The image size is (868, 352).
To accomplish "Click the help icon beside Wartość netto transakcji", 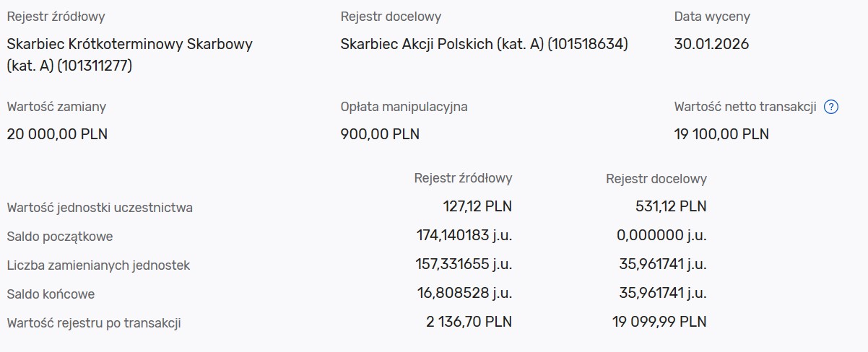I will point(831,107).
